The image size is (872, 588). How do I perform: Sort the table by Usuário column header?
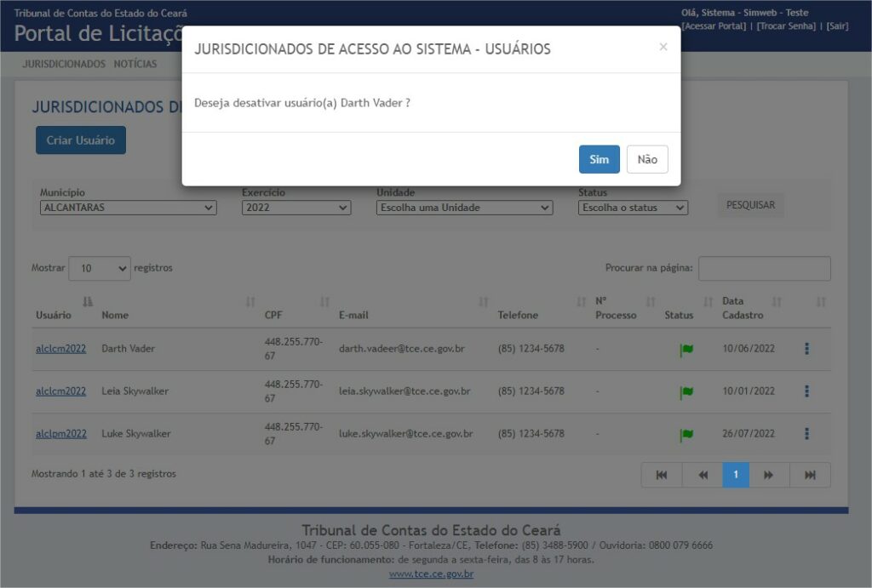(x=54, y=315)
